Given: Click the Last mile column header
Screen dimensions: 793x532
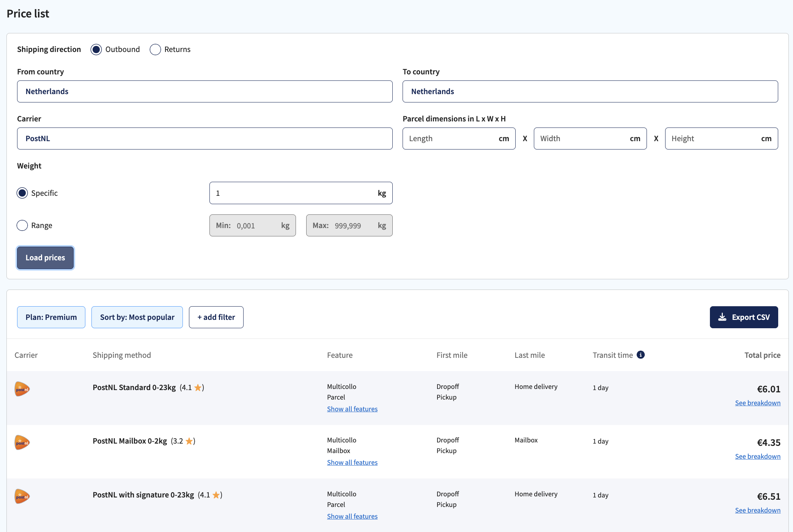Looking at the screenshot, I should [530, 355].
